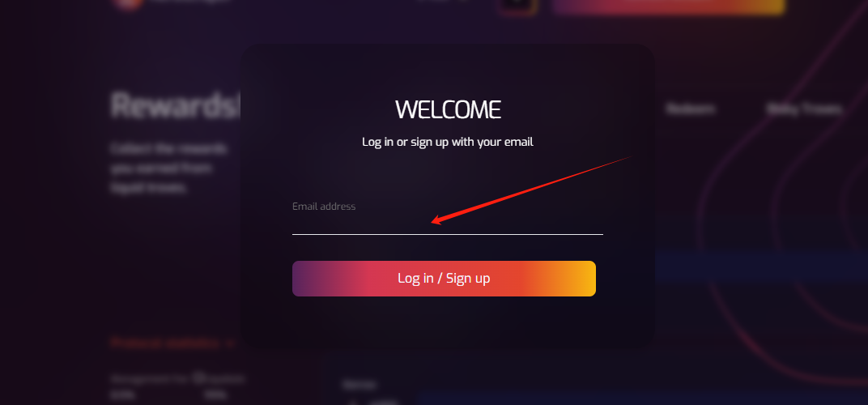Select the 'Log in or sign up' subtitle
This screenshot has width=868, height=405.
(447, 142)
